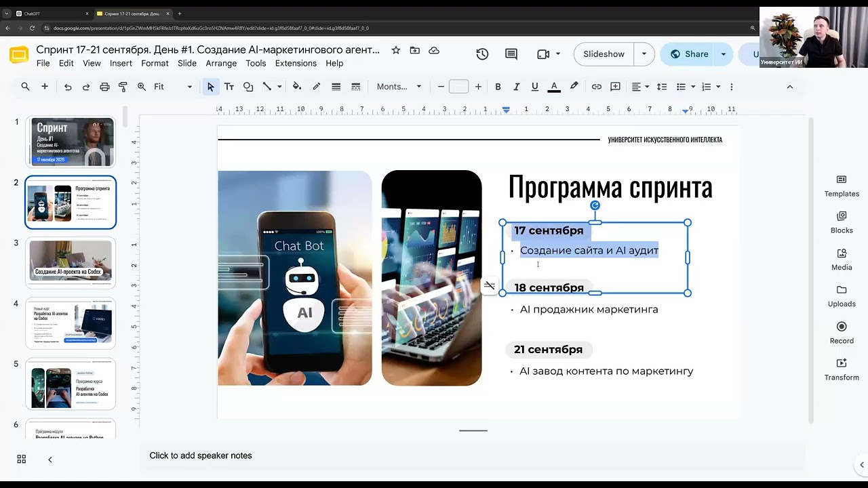
Task: Open the Format menu
Action: pos(155,63)
